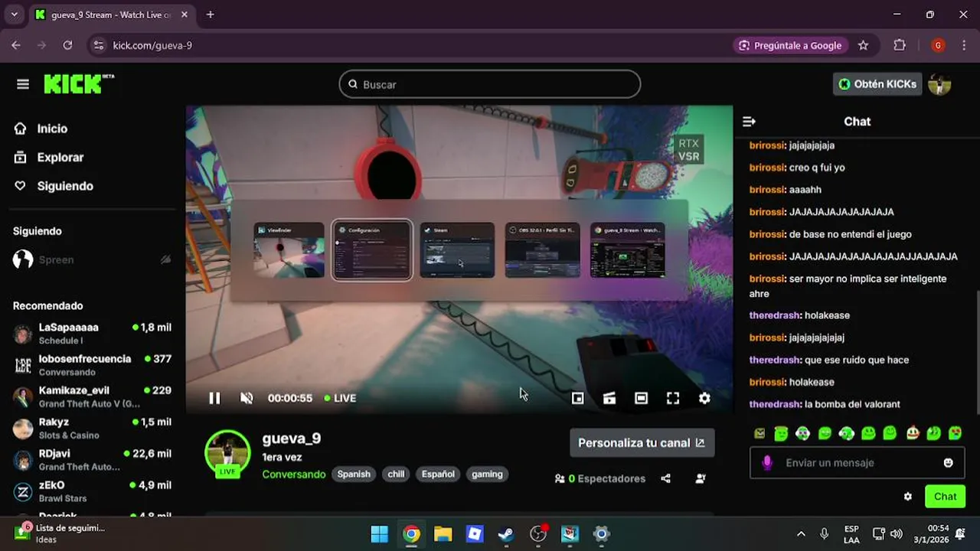This screenshot has width=980, height=551.
Task: Click the Buscar search box
Action: 490,84
